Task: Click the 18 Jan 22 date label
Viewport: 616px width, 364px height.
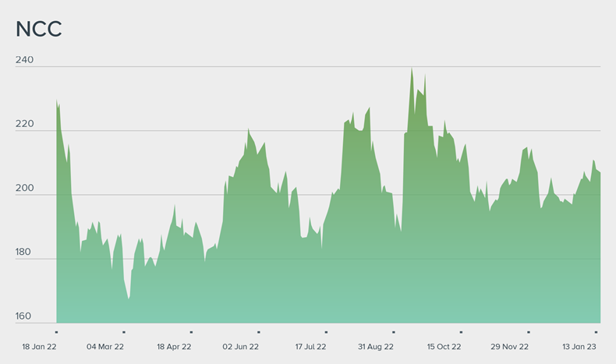Action: [x=37, y=346]
